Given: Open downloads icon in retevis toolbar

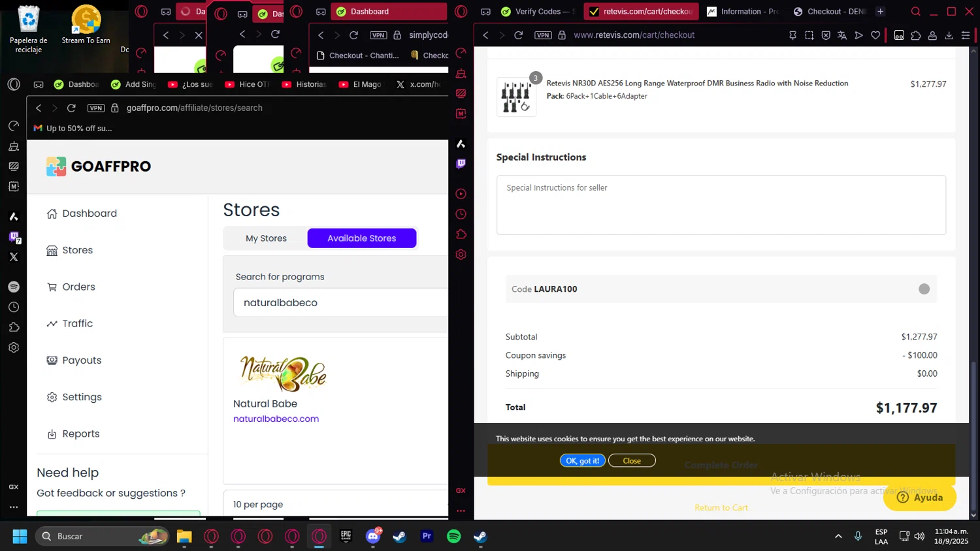Looking at the screenshot, I should click(949, 35).
